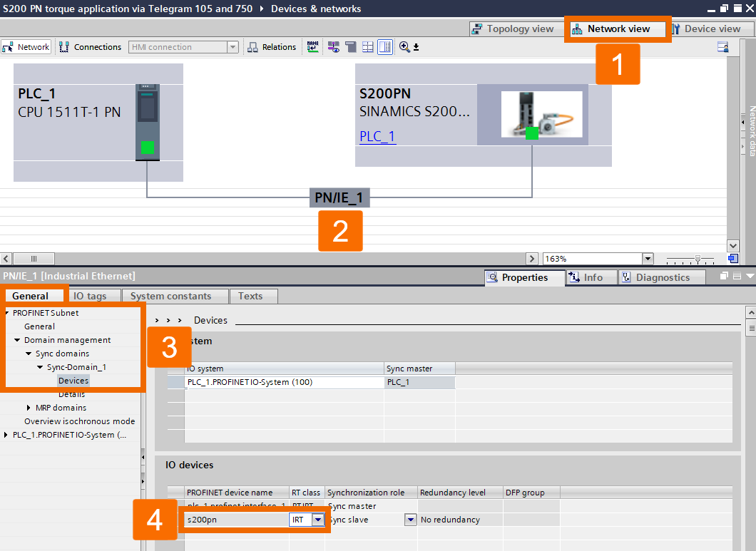
Task: Click the No redundancy cell
Action: coord(461,520)
